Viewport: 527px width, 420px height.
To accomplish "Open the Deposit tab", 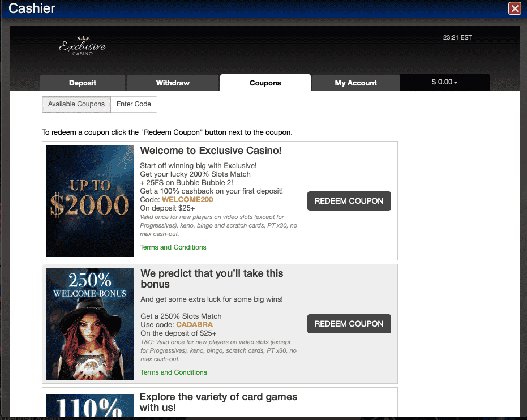I will (x=83, y=83).
